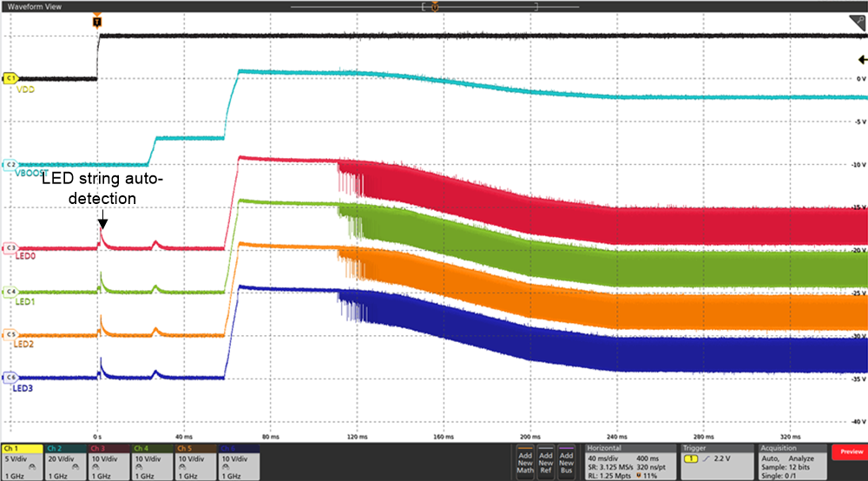The width and height of the screenshot is (868, 481).
Task: Open the Ch 5 badge configuration
Action: [x=196, y=458]
